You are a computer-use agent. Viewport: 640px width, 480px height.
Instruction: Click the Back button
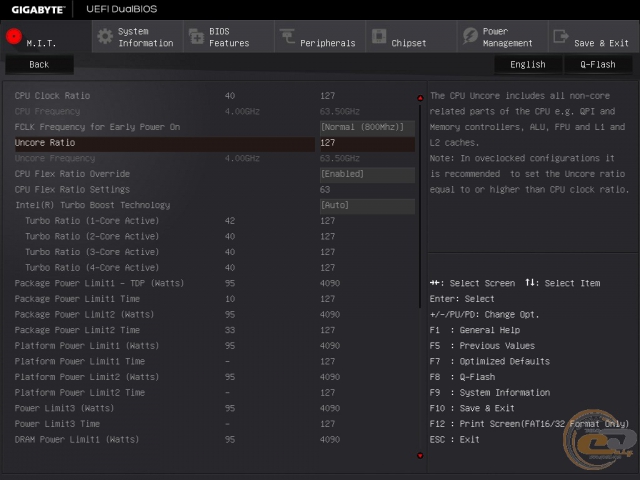39,64
